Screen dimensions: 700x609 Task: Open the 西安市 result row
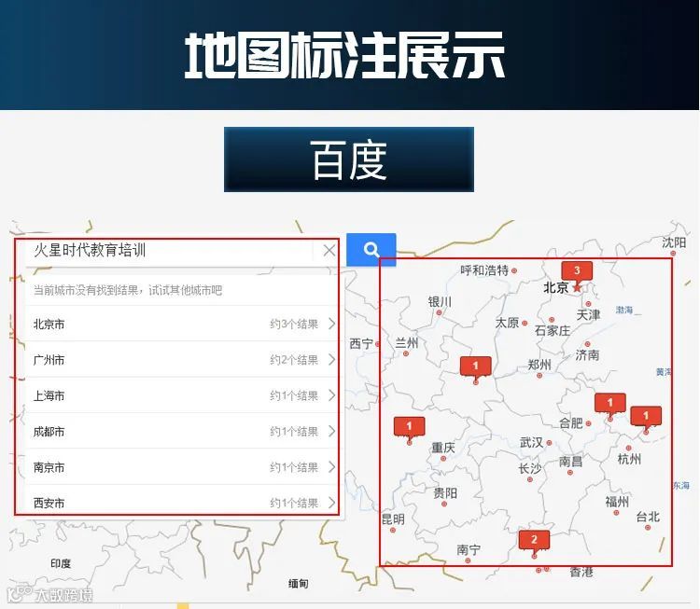coord(181,502)
